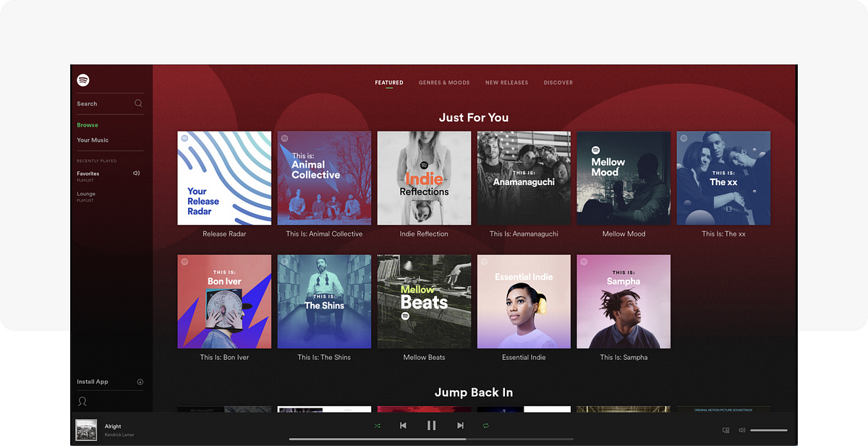Click the 'Just For You' heading

tap(474, 117)
